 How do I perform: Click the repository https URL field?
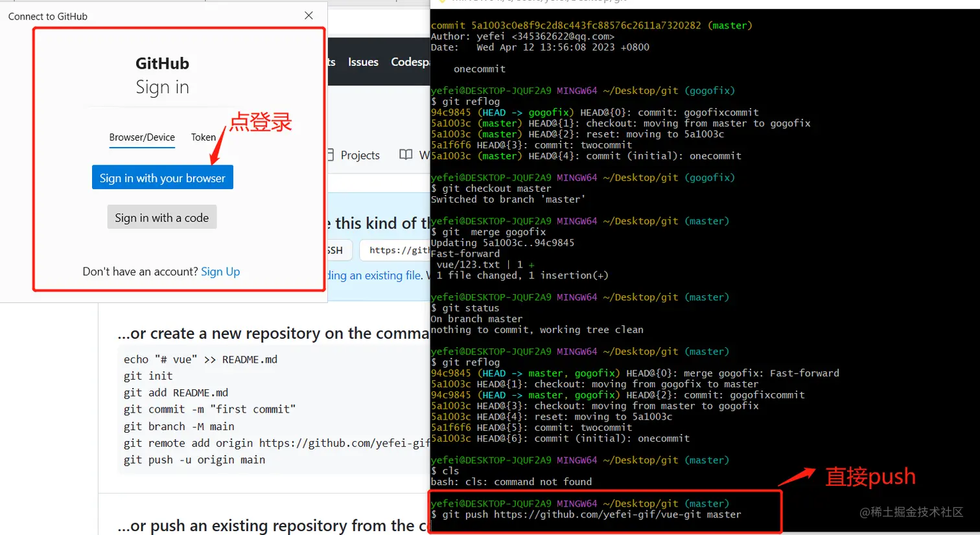coord(395,250)
